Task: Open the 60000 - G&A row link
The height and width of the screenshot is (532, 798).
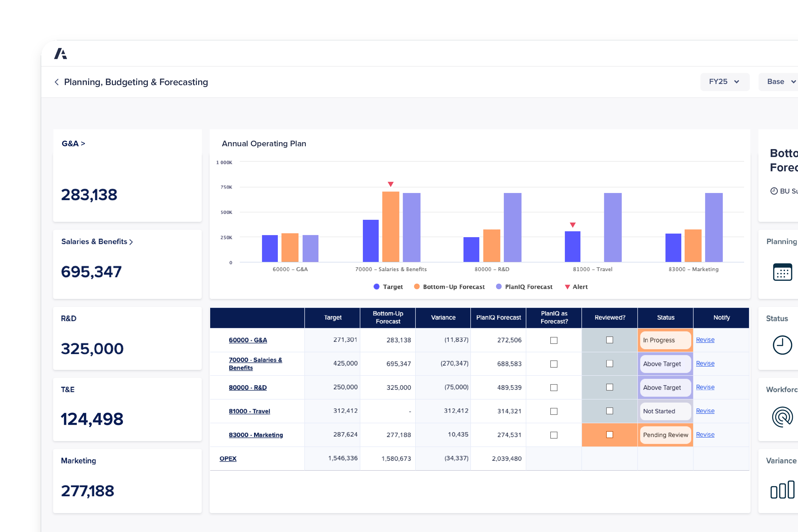Action: click(x=248, y=340)
